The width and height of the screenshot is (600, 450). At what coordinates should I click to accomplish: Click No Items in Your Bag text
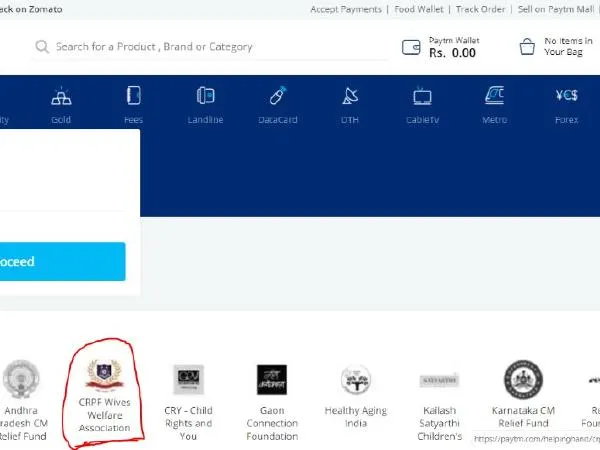click(x=568, y=46)
